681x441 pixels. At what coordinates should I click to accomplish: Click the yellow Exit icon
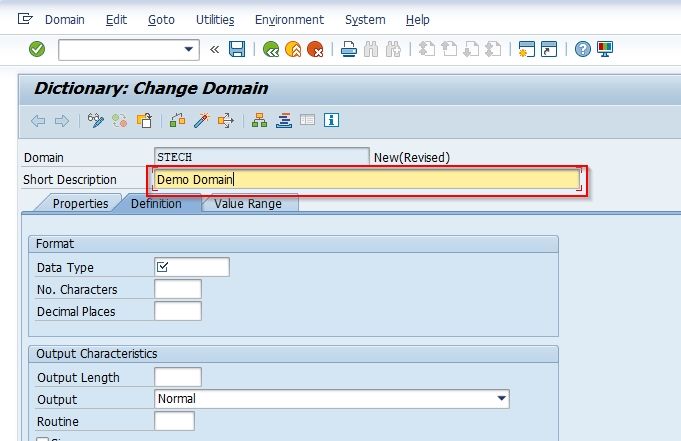tap(293, 49)
